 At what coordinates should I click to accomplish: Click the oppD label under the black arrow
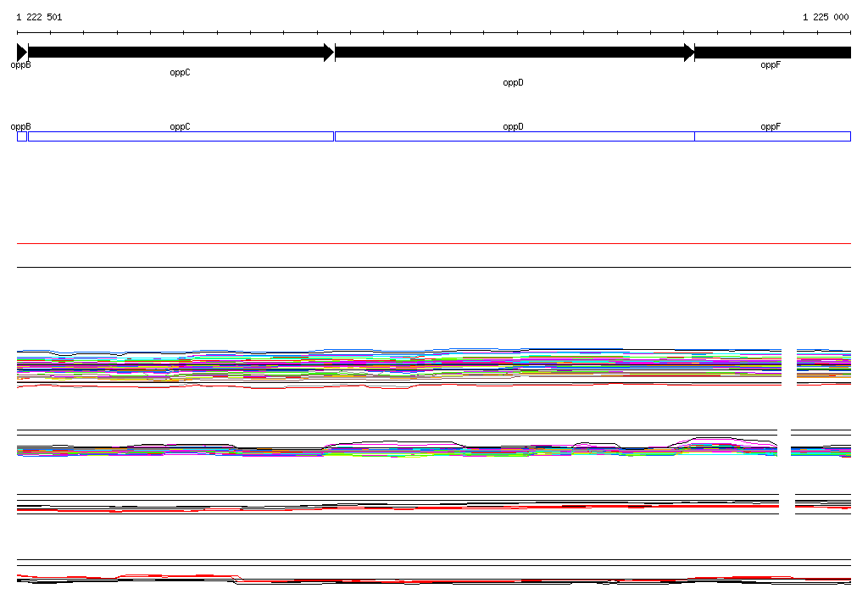click(x=513, y=82)
